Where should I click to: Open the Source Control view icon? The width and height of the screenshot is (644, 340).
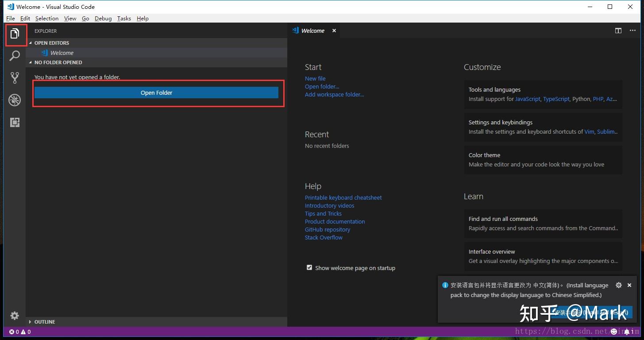(x=15, y=78)
